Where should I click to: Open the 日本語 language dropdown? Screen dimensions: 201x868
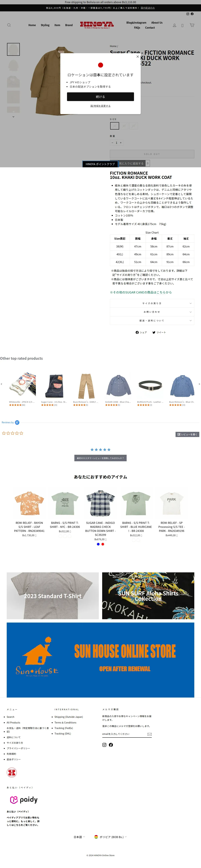80,837
